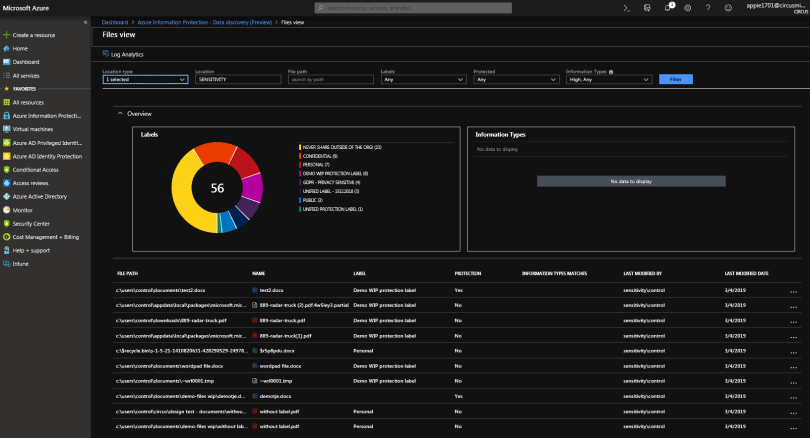Go to Dashboard in the breadcrumb
Image resolution: width=810 pixels, height=438 pixels.
tap(115, 20)
